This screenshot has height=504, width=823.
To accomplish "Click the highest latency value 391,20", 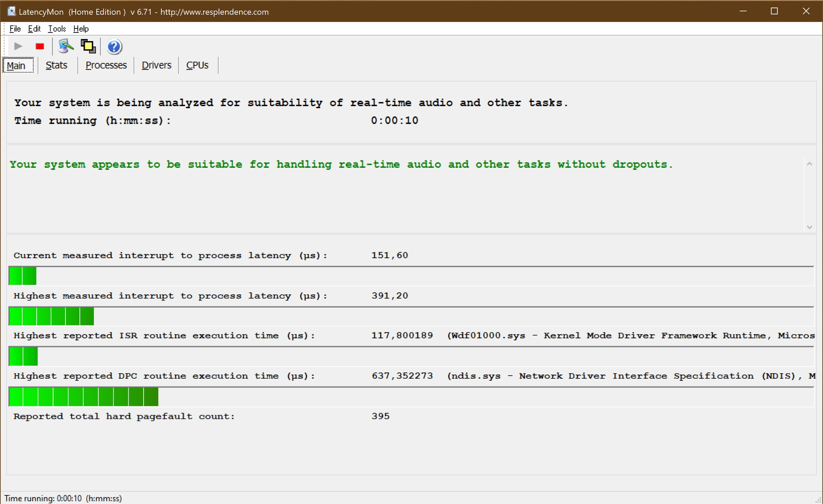I will (x=390, y=296).
